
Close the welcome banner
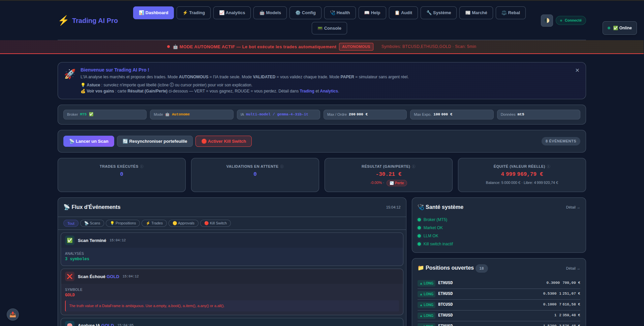tap(577, 70)
